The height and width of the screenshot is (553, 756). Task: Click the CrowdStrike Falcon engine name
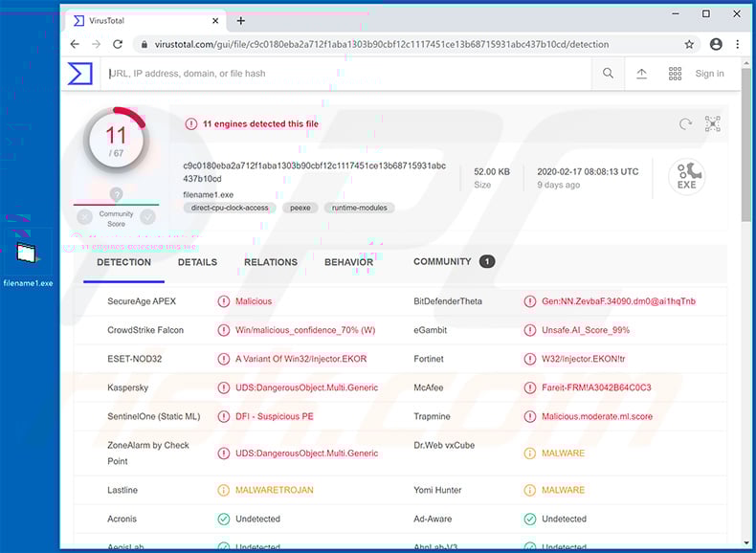tap(145, 330)
